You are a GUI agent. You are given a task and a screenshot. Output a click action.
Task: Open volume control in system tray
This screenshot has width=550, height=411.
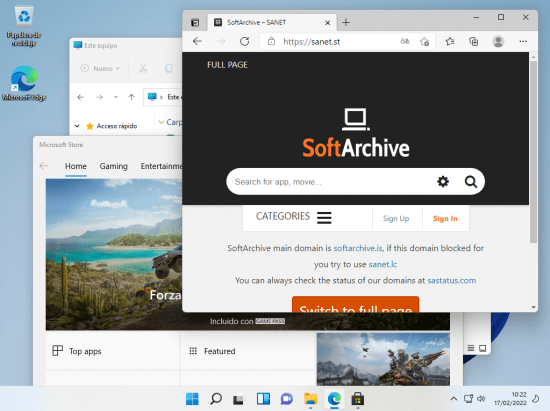[481, 399]
